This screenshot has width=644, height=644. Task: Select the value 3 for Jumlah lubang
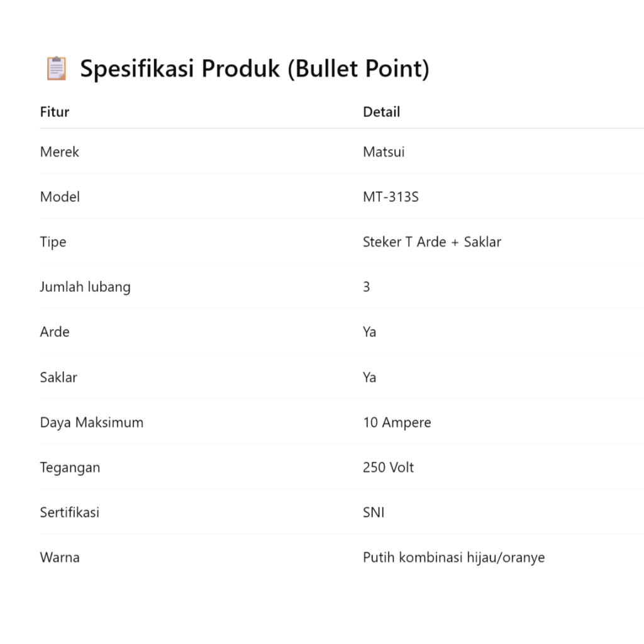pyautogui.click(x=367, y=287)
